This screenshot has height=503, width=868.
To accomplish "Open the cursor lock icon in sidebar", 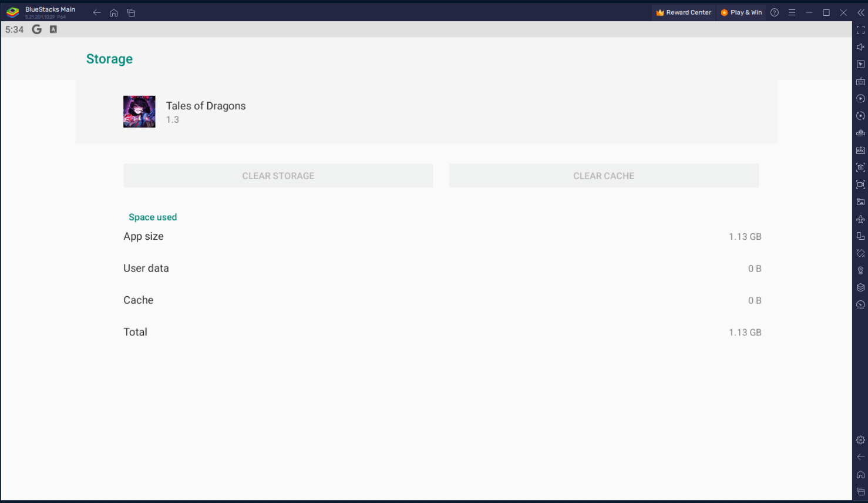I will 860,64.
